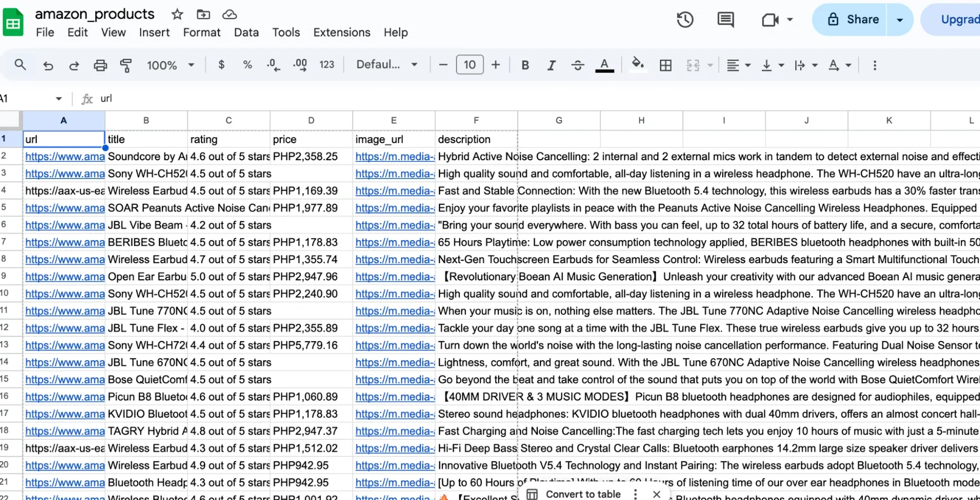Screen dimensions: 980x500
Task: Apply the Fill color tool
Action: coord(638,64)
